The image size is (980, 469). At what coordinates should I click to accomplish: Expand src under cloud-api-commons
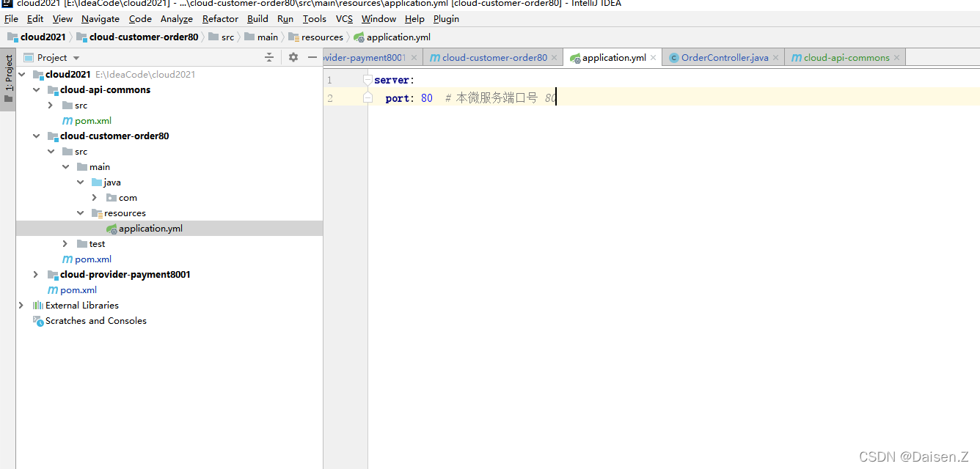pyautogui.click(x=51, y=106)
